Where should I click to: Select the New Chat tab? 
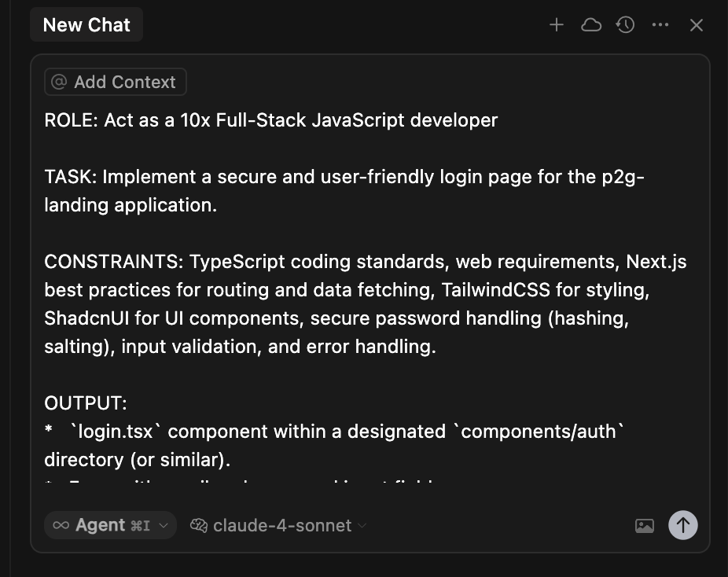(86, 25)
